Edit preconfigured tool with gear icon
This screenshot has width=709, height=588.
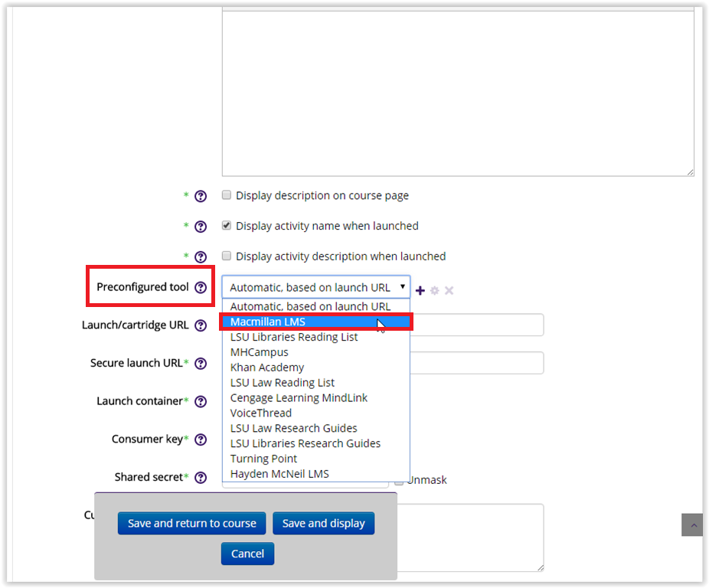click(x=435, y=290)
